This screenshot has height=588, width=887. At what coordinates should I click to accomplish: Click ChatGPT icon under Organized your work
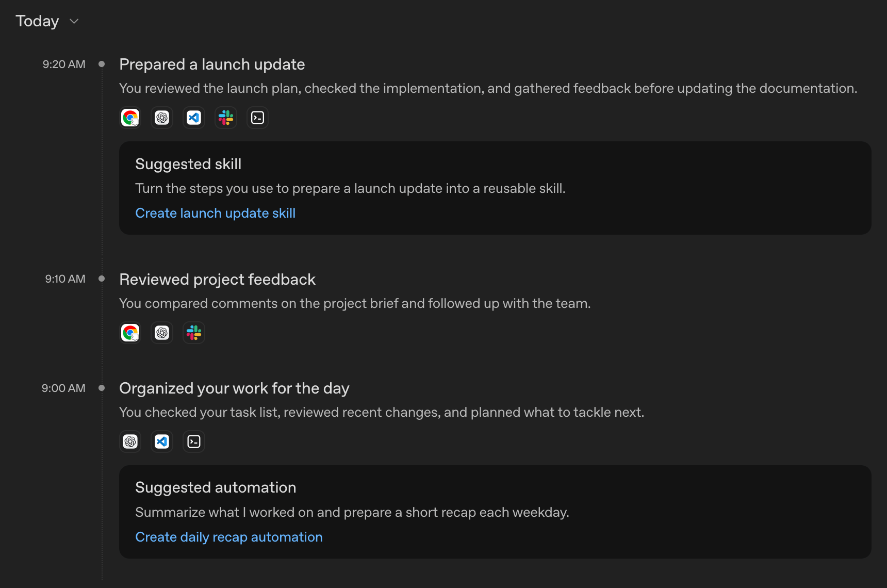(x=130, y=442)
